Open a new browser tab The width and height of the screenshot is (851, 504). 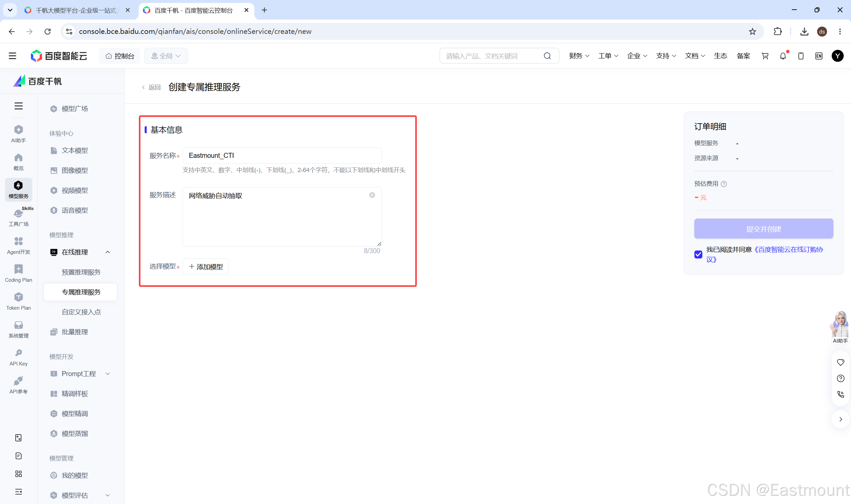[264, 10]
